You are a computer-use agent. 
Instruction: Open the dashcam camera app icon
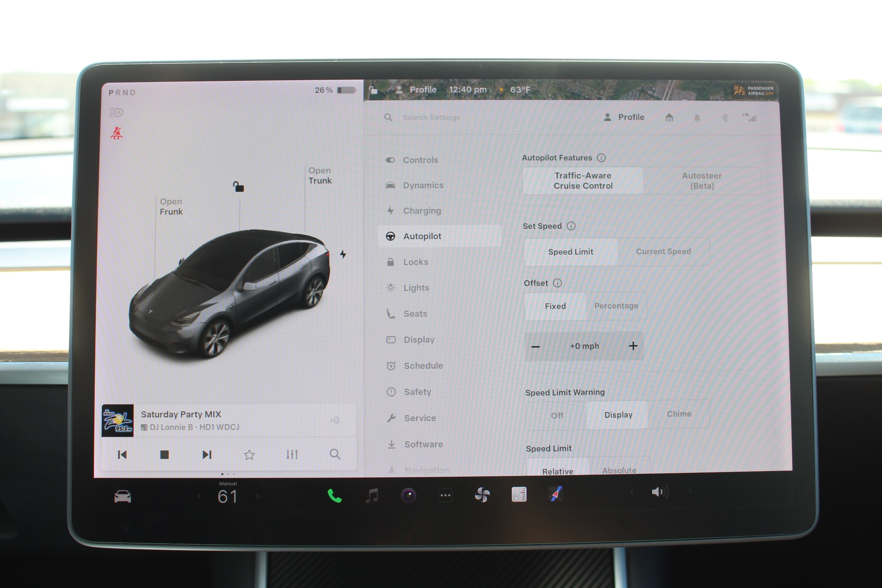click(409, 495)
